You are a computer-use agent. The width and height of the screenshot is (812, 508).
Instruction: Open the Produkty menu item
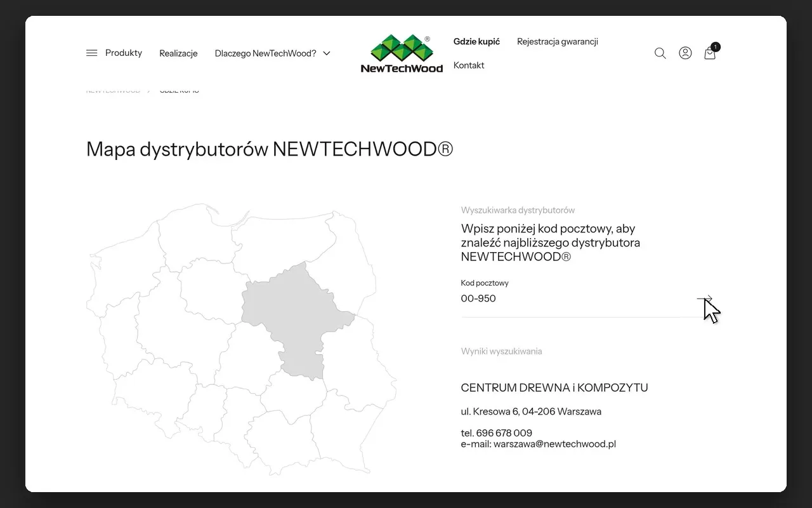pos(124,53)
